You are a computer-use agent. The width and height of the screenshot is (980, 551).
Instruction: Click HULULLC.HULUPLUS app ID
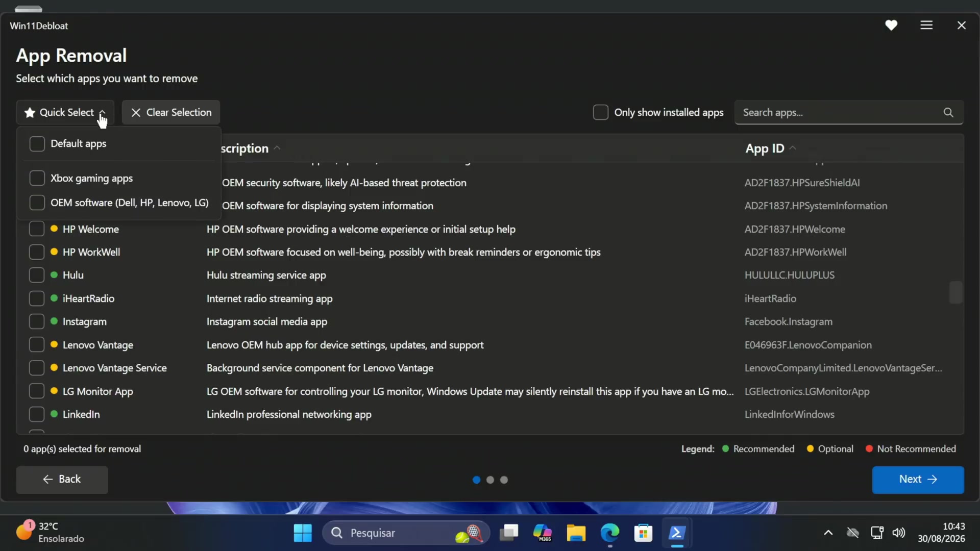click(x=789, y=275)
